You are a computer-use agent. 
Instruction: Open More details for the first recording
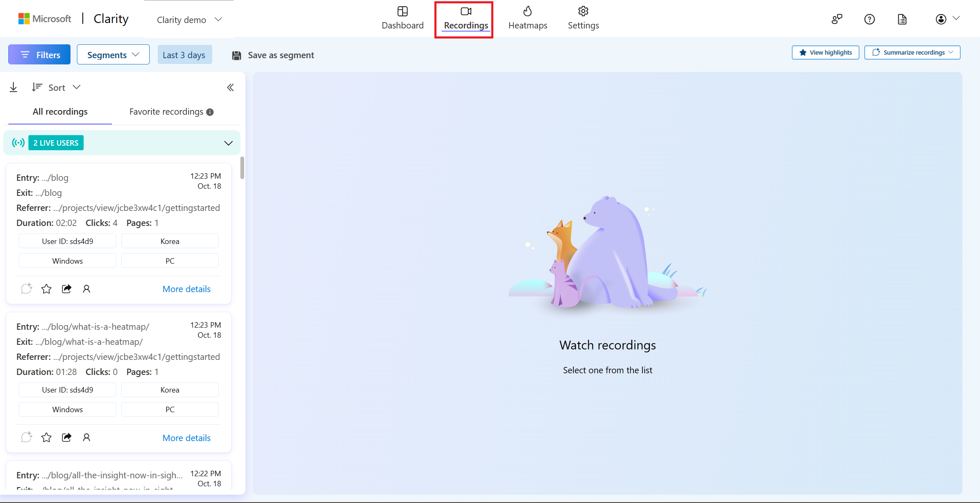pyautogui.click(x=186, y=289)
